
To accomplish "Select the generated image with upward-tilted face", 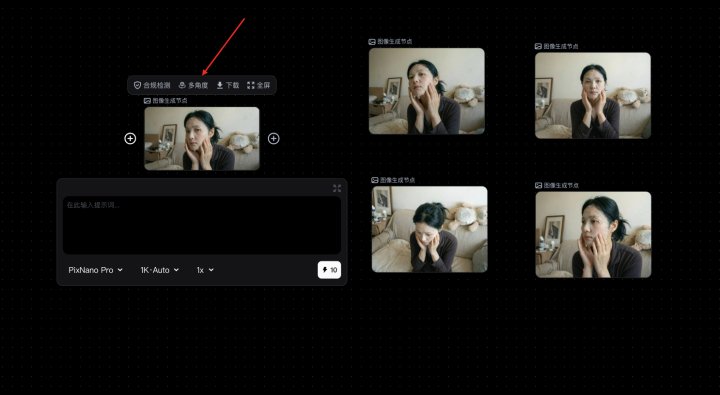I will point(427,91).
